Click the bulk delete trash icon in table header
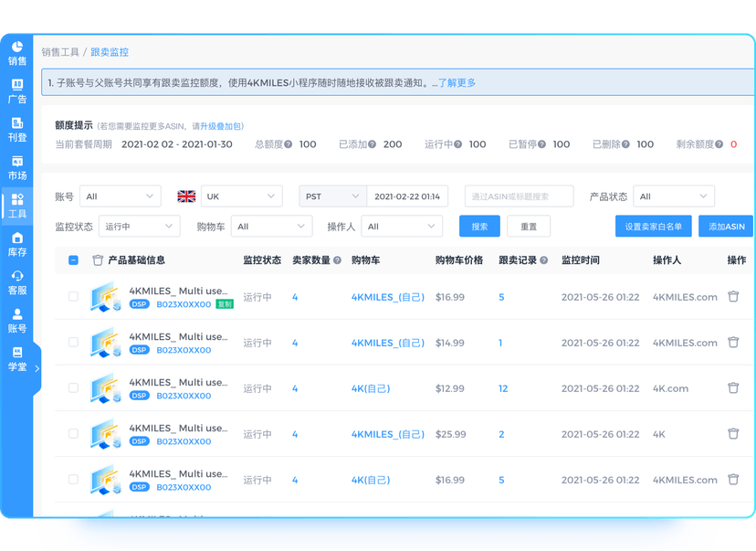 pos(98,260)
